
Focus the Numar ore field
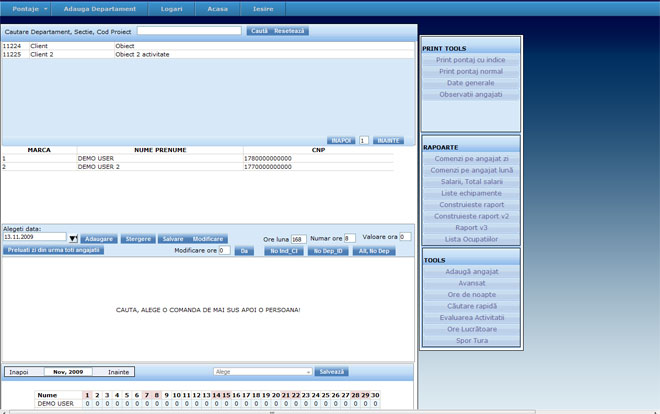(350, 238)
